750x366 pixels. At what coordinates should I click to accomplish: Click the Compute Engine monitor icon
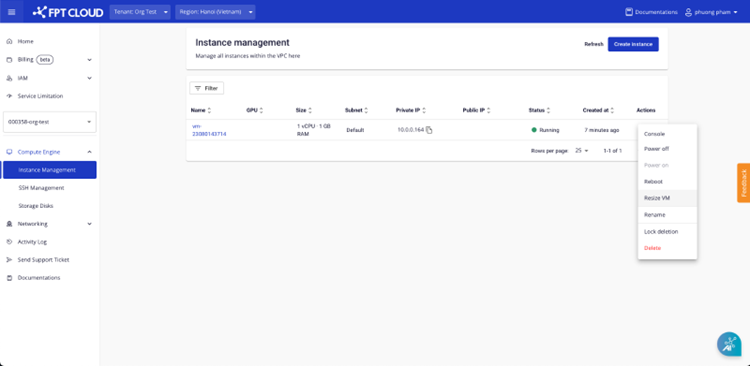[9, 152]
